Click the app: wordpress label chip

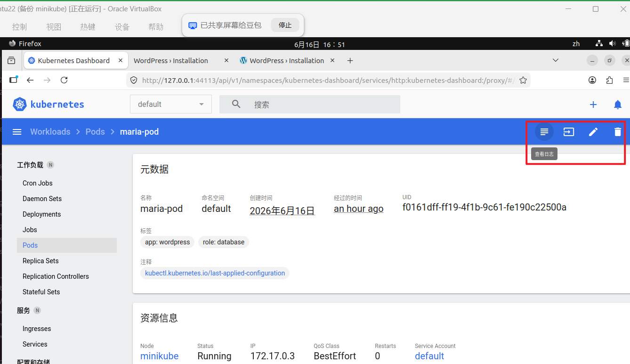168,242
